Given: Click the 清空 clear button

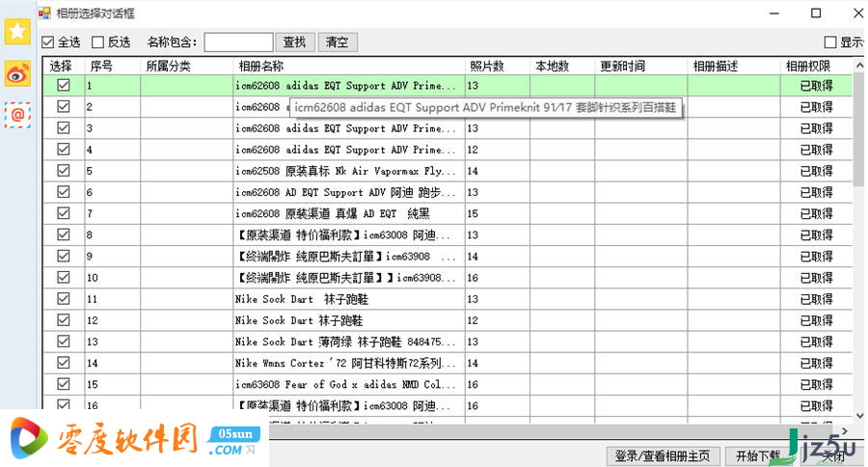Looking at the screenshot, I should tap(338, 42).
